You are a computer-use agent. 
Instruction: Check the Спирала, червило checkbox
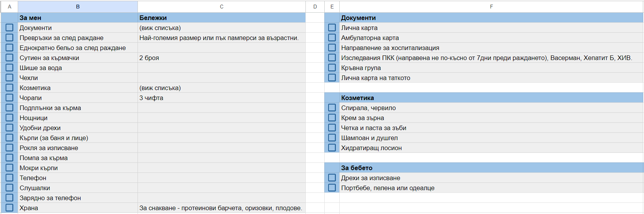332,108
